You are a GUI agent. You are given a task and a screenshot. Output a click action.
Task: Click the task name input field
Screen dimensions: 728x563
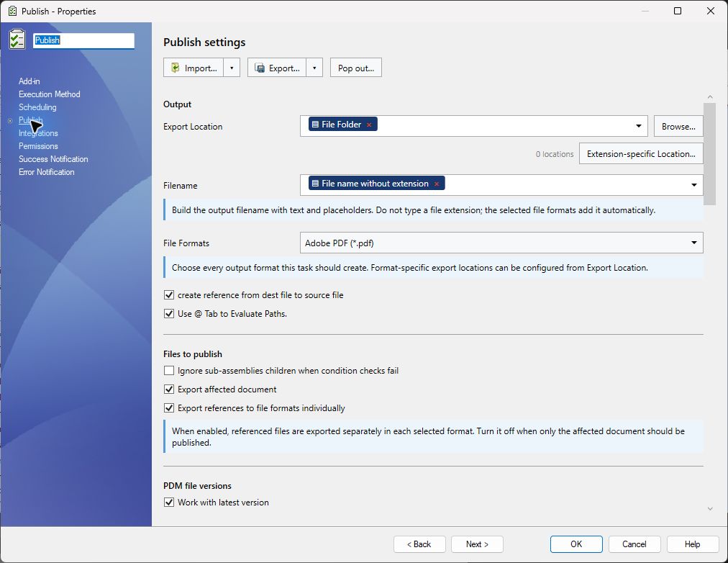[x=84, y=40]
